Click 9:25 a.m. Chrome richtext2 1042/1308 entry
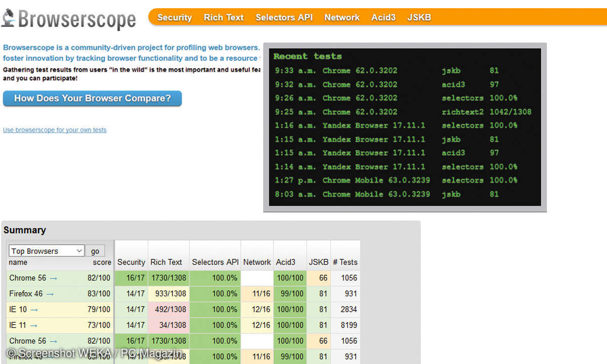This screenshot has height=364, width=607. pos(403,112)
